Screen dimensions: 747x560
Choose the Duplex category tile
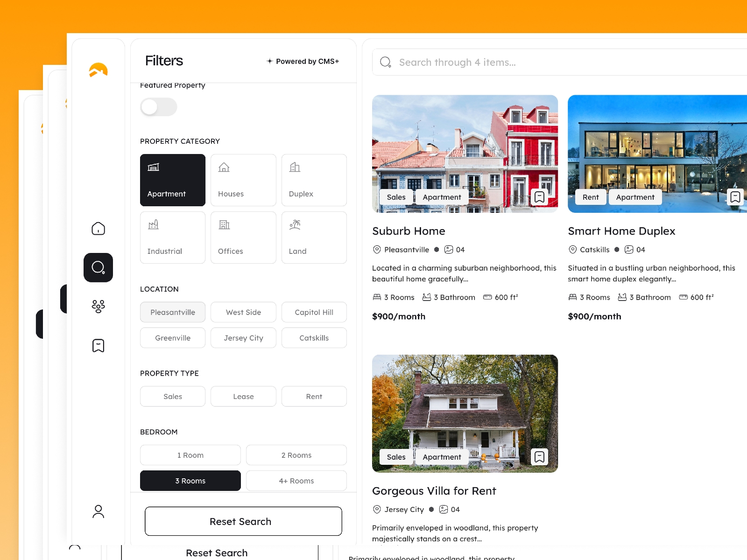coord(314,180)
